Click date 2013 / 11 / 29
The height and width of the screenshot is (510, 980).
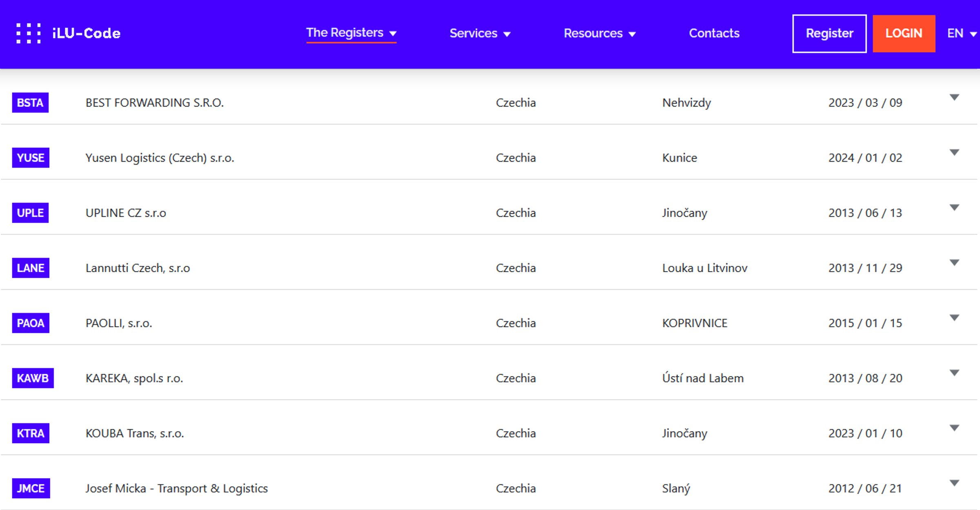click(865, 268)
